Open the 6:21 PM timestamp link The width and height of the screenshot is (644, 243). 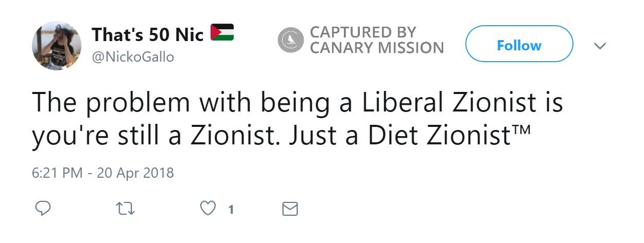57,173
